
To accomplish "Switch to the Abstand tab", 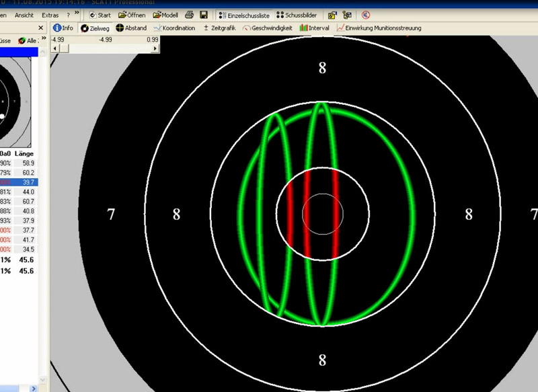I will coord(130,28).
